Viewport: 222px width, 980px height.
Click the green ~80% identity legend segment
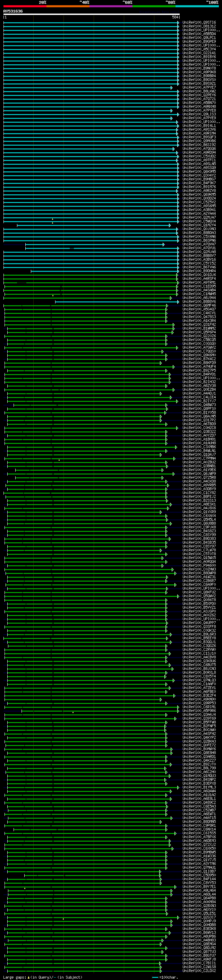pyautogui.click(x=154, y=7)
